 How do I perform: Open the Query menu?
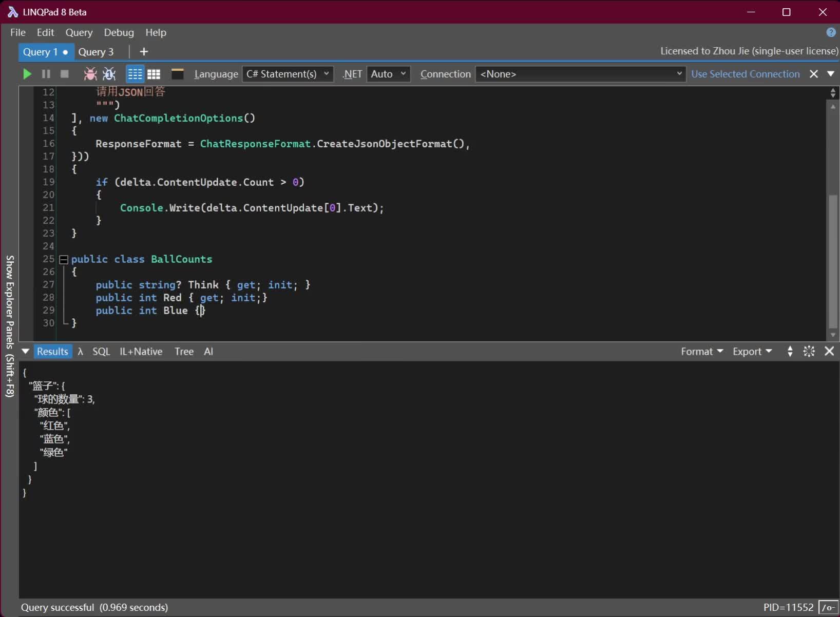[79, 32]
